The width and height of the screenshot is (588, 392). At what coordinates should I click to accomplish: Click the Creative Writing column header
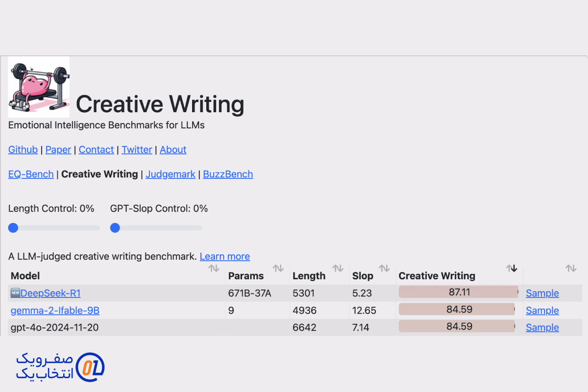(437, 276)
